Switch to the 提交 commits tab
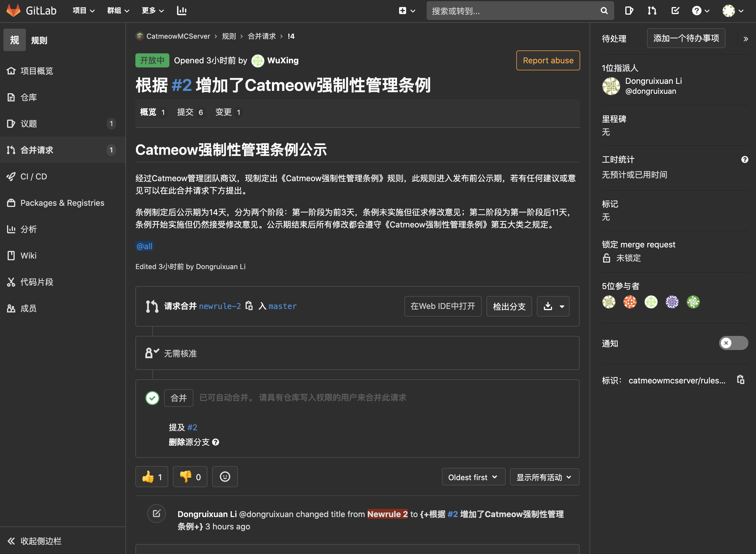The height and width of the screenshot is (554, 756). click(x=190, y=112)
